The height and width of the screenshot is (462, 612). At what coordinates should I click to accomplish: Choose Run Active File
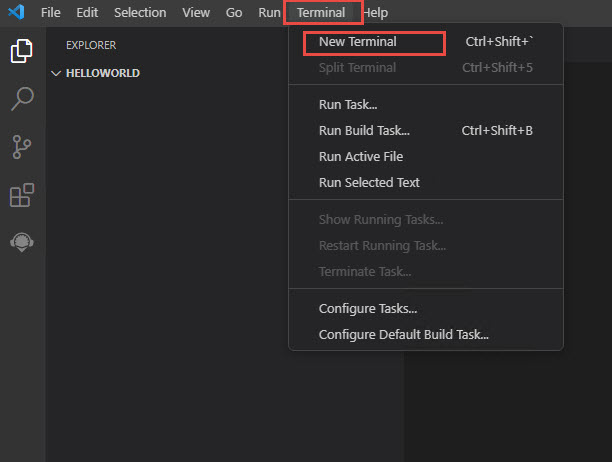click(x=426, y=156)
